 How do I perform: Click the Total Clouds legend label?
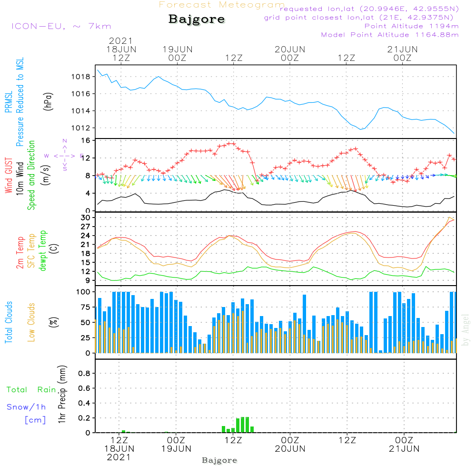click(x=9, y=322)
